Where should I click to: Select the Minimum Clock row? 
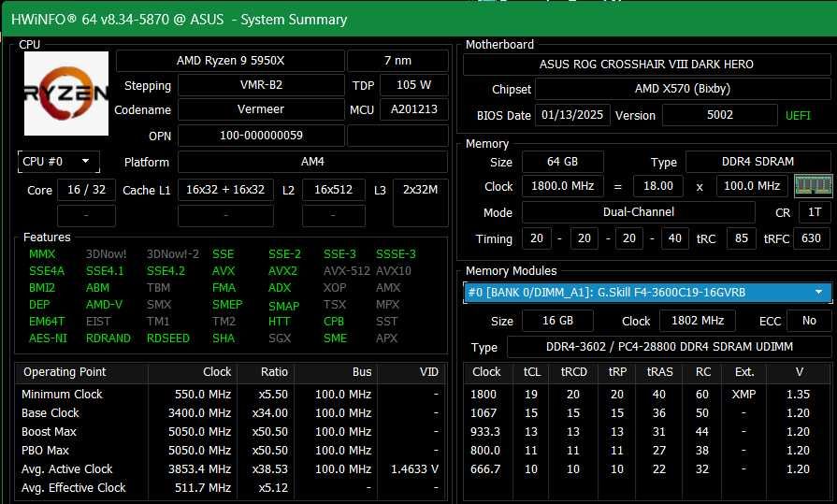coord(230,395)
